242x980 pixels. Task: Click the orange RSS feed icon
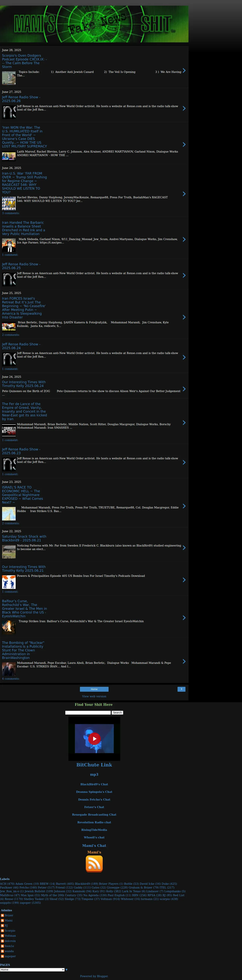tap(94, 864)
